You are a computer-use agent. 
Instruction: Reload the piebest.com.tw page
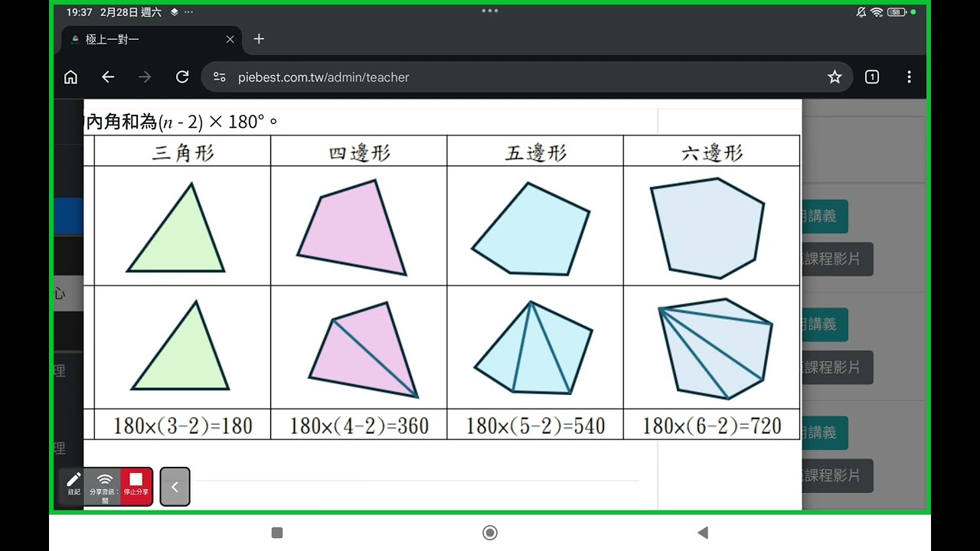point(182,77)
